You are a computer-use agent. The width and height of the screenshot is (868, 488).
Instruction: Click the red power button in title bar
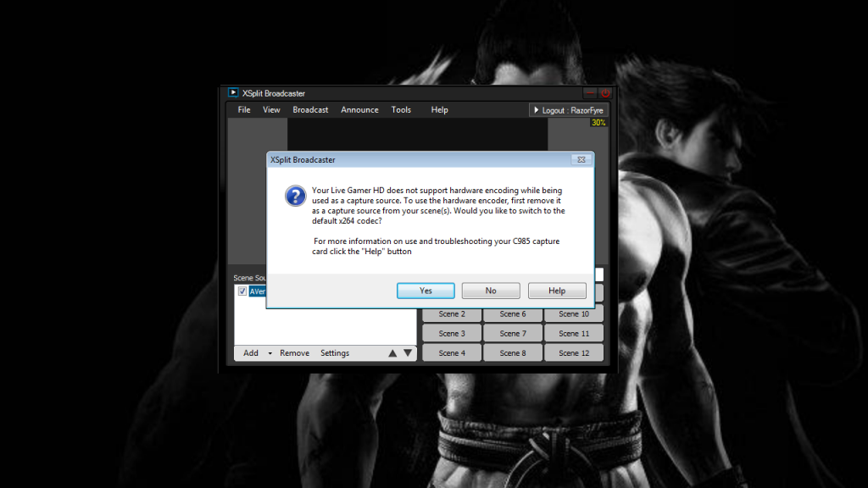click(605, 93)
